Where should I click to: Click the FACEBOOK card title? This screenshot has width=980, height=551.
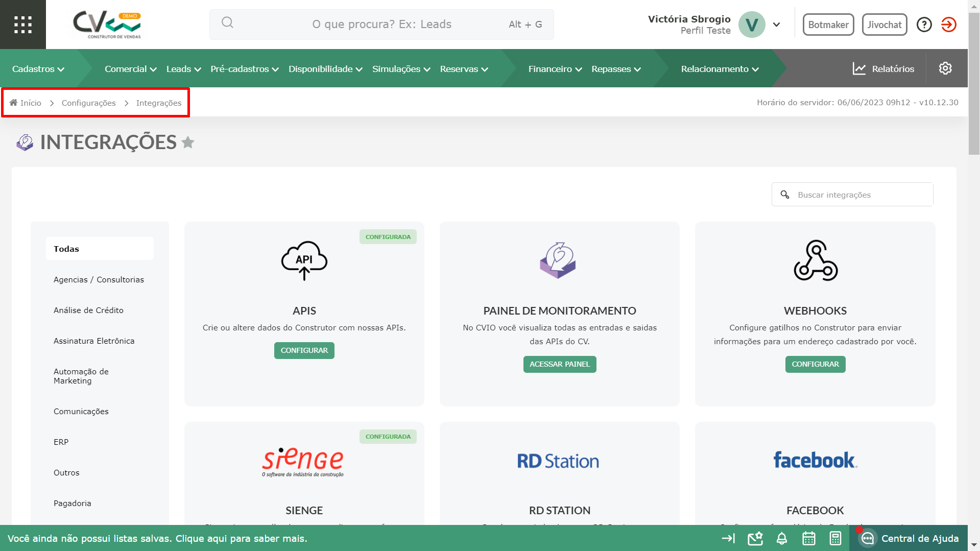816,510
